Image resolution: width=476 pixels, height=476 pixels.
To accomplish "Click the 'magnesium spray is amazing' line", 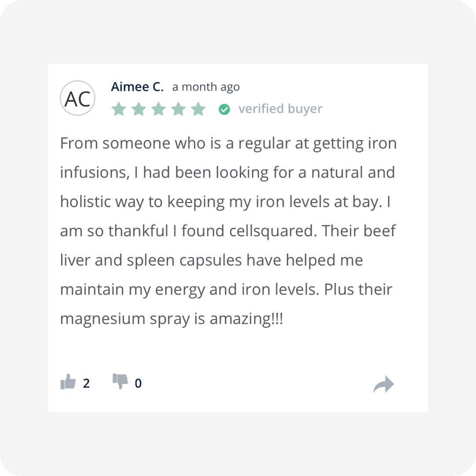I will coord(171,319).
